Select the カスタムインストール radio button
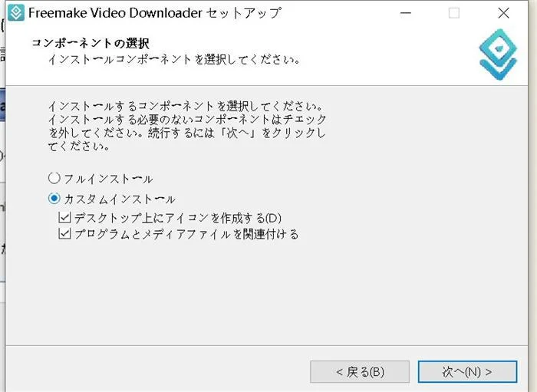 click(54, 199)
